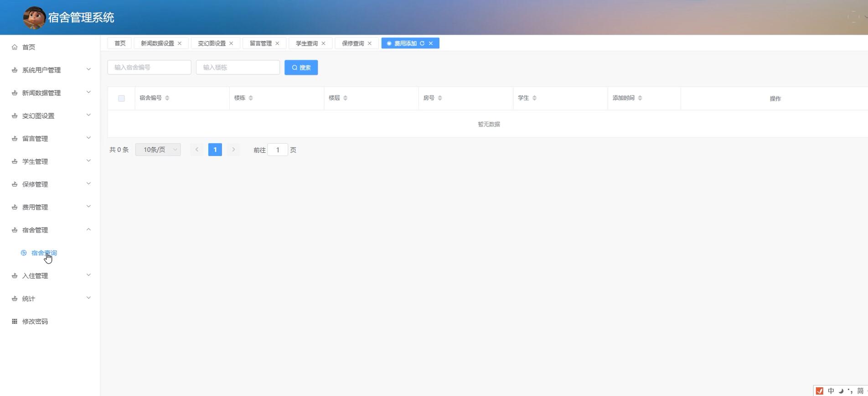Refresh the 费用添加 tab via reload icon
This screenshot has width=868, height=396.
pyautogui.click(x=422, y=43)
